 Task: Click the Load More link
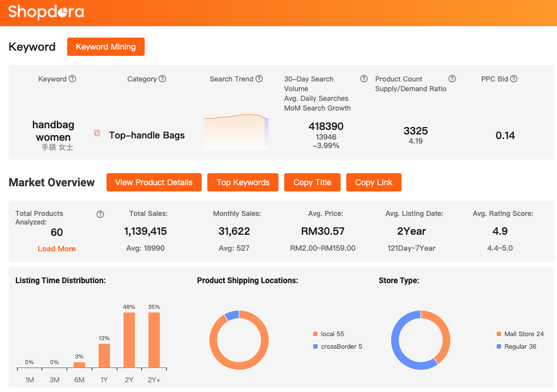56,249
